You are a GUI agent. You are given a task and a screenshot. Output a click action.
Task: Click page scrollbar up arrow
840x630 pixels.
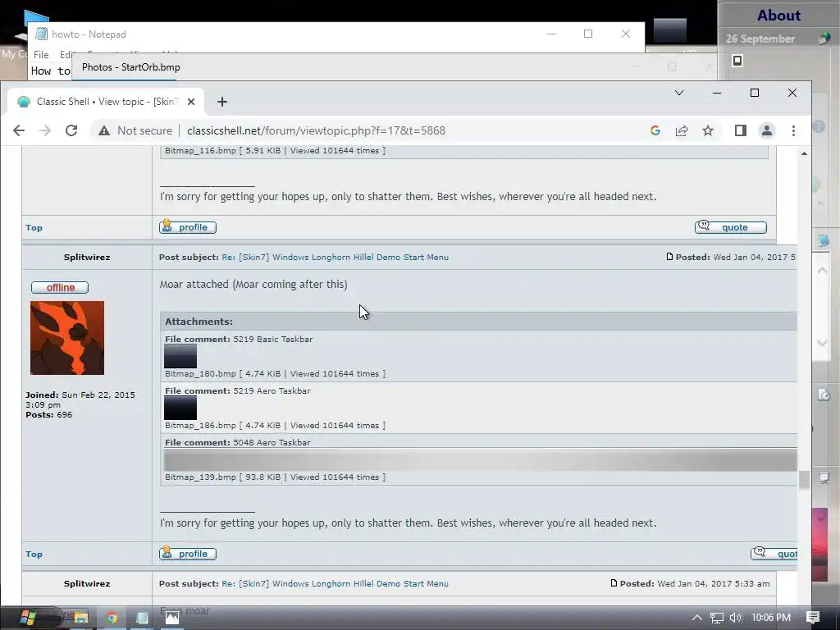pos(804,153)
